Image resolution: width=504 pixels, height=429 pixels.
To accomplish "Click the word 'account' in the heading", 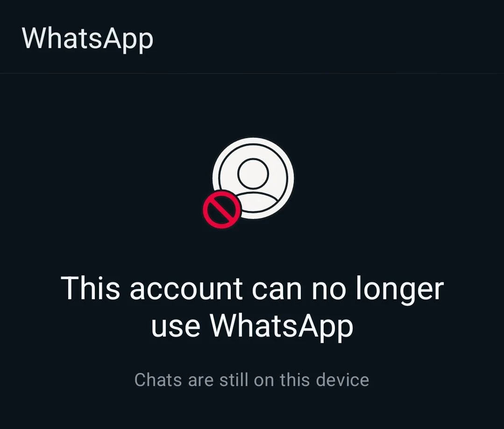I will click(x=186, y=288).
